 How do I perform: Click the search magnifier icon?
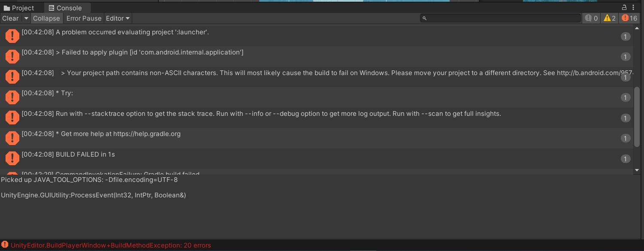[424, 18]
